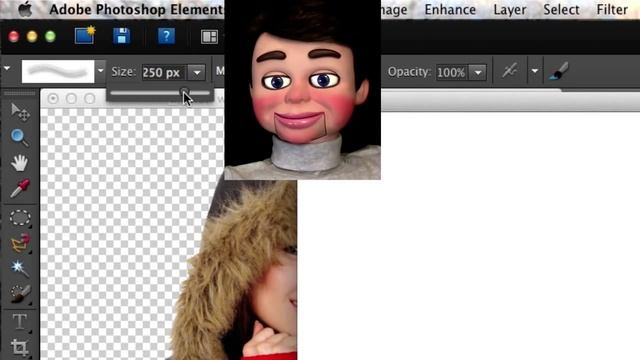Open the Enhance menu
The height and width of the screenshot is (360, 640).
(450, 9)
